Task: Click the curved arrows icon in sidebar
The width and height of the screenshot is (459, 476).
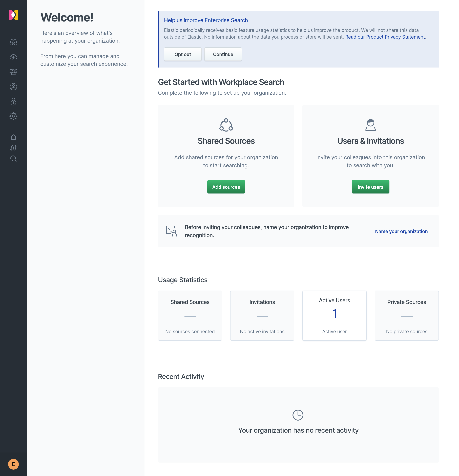Action: click(x=13, y=148)
